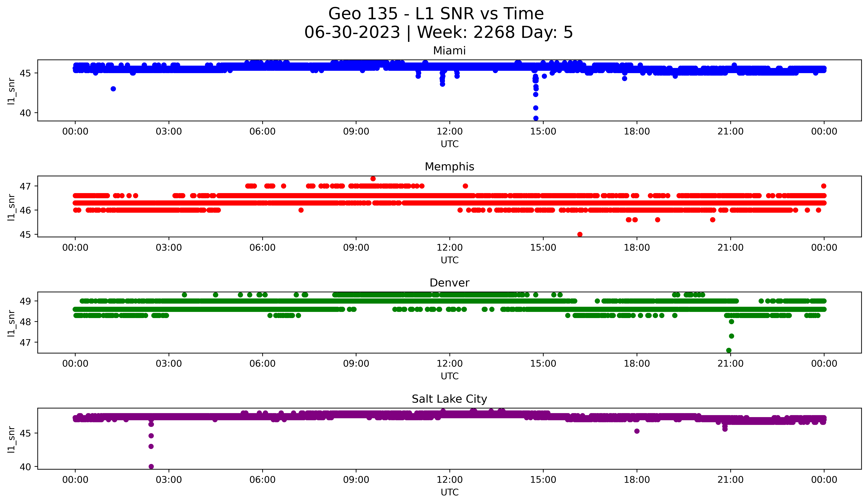Select the 'Denver' subplot title
The width and height of the screenshot is (868, 504).
(x=449, y=283)
